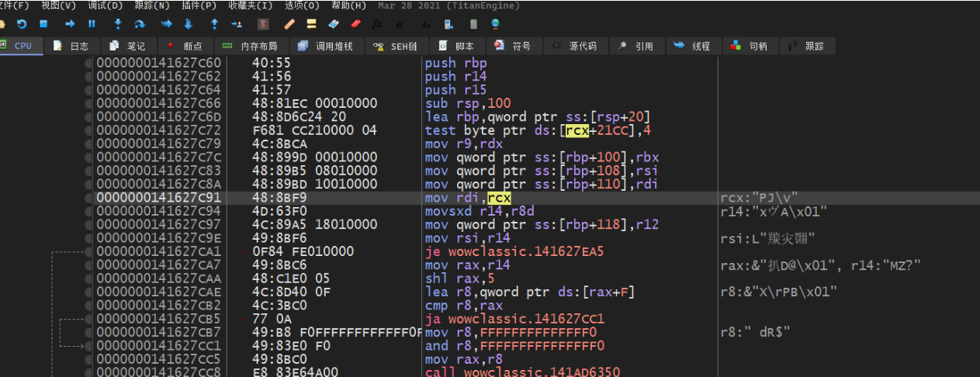Switch to the SEH链 tab

tap(396, 46)
